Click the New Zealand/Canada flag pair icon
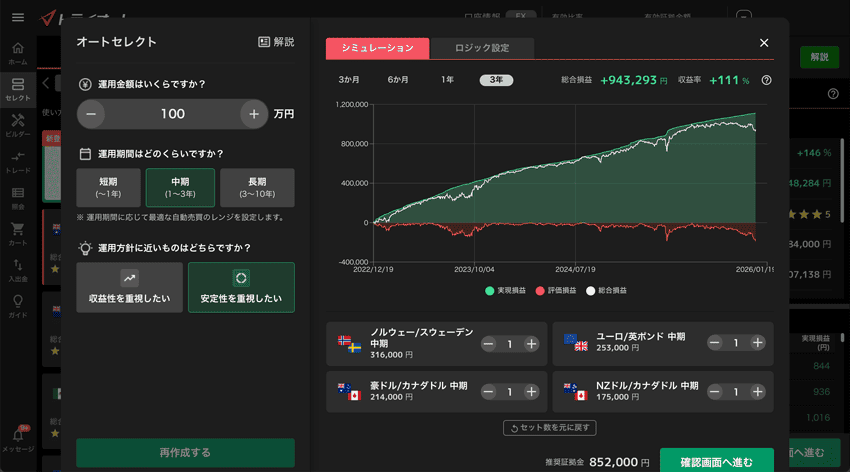Viewport: 850px width, 472px height. (x=576, y=392)
